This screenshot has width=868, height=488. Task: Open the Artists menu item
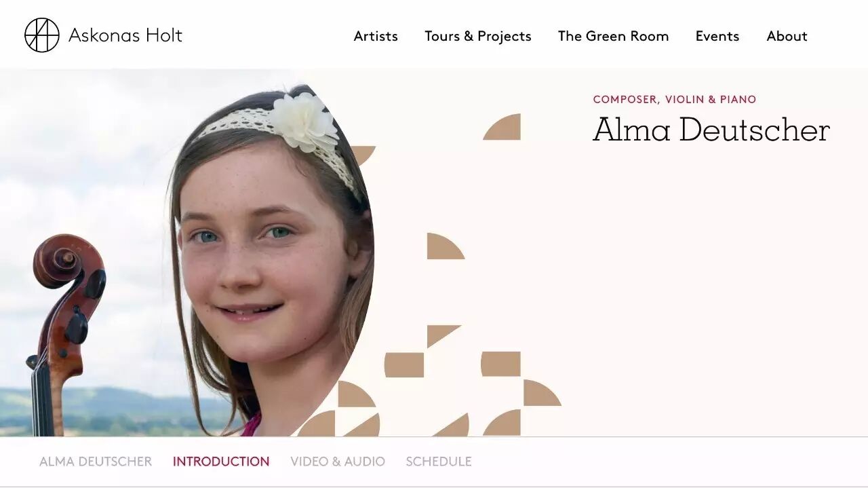pyautogui.click(x=376, y=36)
